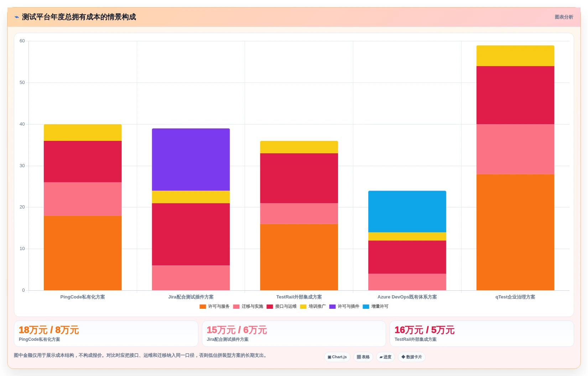Open the 图表分析 link in the header
Image resolution: width=588 pixels, height=376 pixels.
(x=564, y=17)
